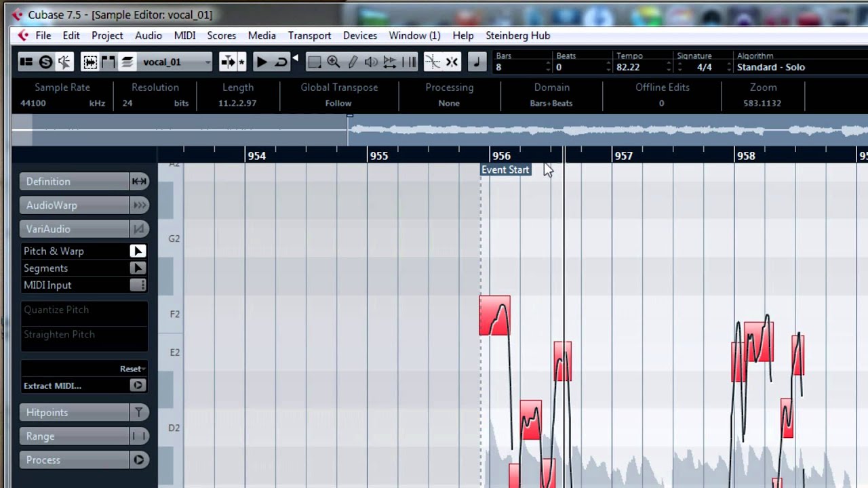This screenshot has height=488, width=868.
Task: Toggle the MIDI Input button
Action: [138, 285]
